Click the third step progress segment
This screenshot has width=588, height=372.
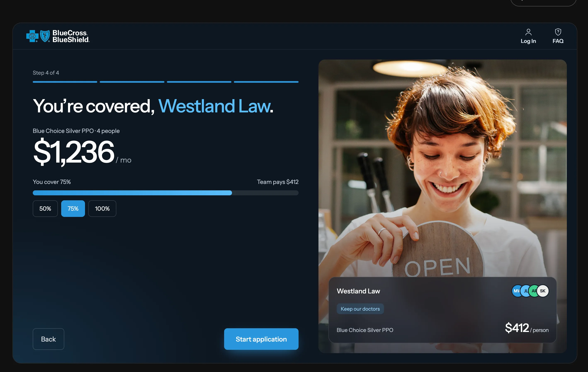[x=199, y=82]
